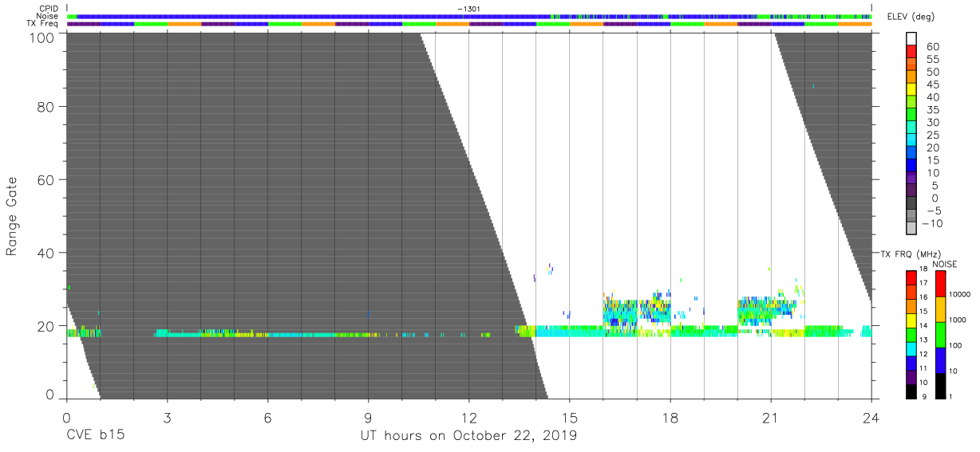Click the ELEV (deg) legend title
The height and width of the screenshot is (452, 980).
click(x=910, y=17)
